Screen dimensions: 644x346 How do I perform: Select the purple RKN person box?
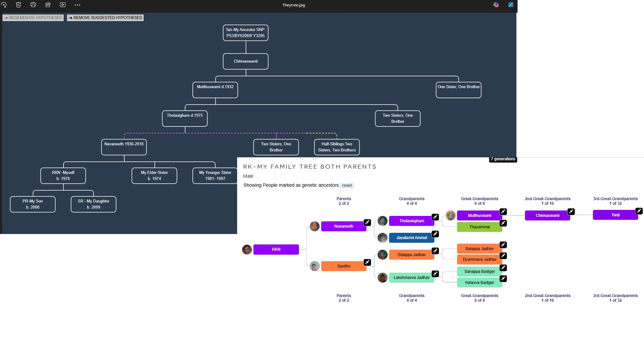point(276,249)
